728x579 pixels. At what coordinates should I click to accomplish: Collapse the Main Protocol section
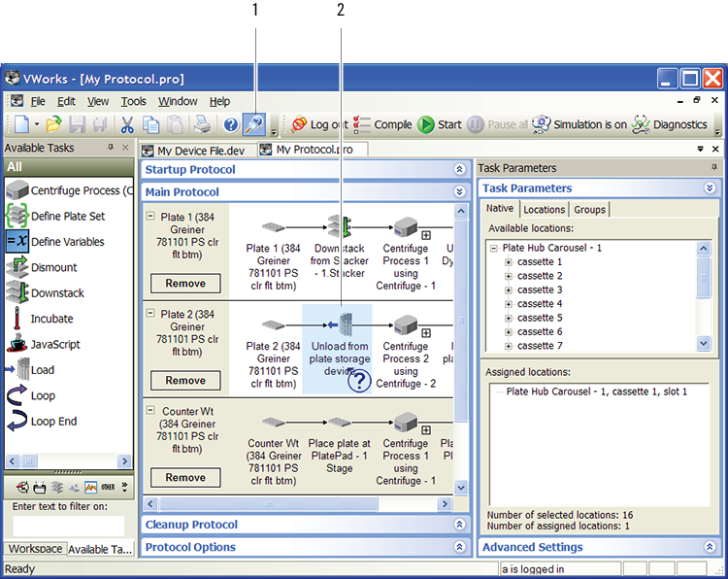coord(459,191)
